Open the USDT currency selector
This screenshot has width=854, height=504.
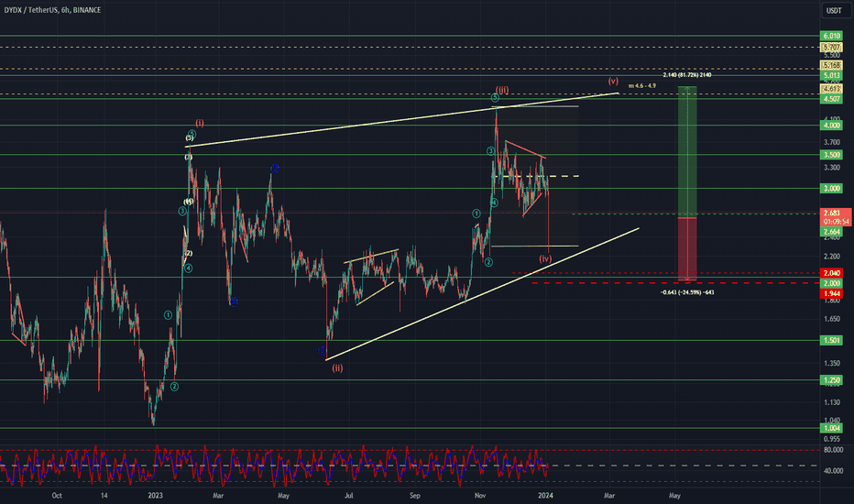coord(834,10)
